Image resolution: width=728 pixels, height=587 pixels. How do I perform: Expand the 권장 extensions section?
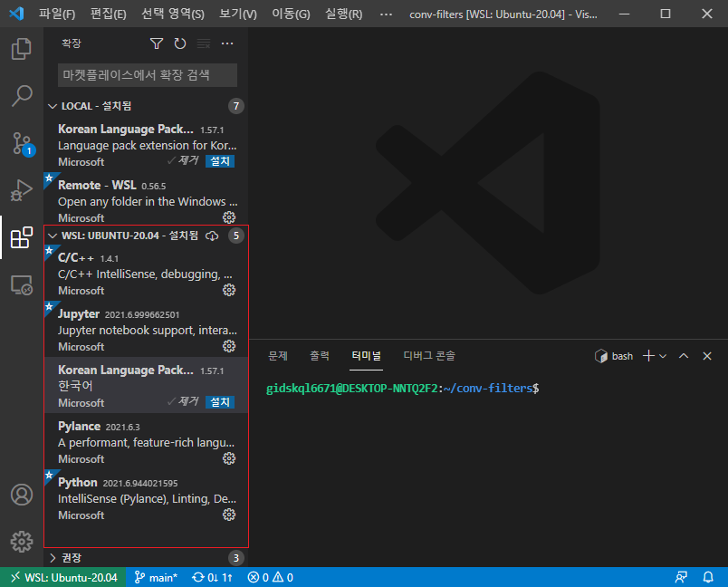click(53, 557)
